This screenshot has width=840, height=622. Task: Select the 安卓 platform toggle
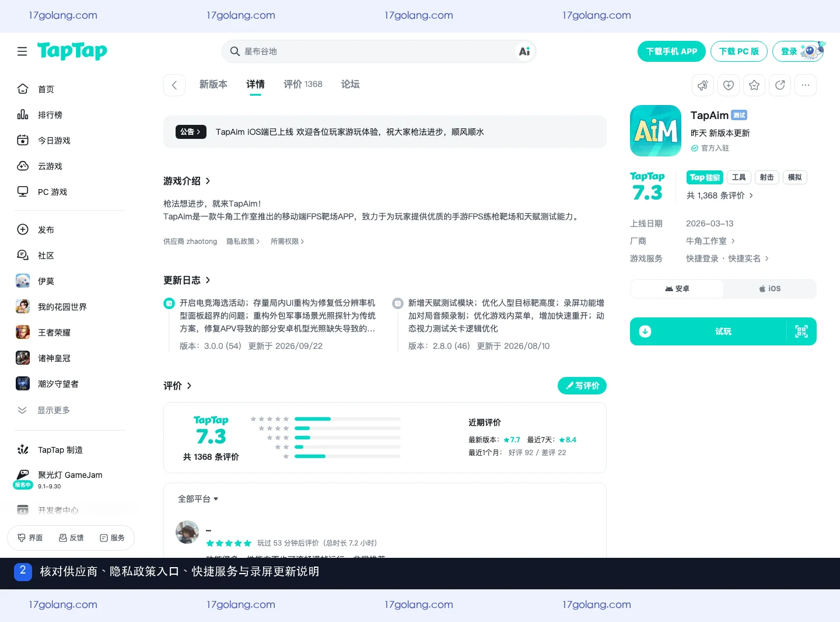677,289
